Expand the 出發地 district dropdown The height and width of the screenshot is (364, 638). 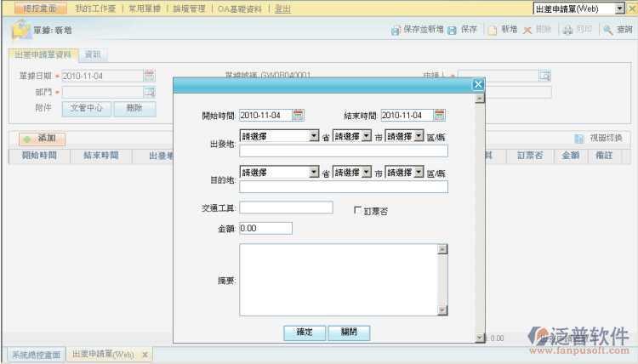coord(419,136)
